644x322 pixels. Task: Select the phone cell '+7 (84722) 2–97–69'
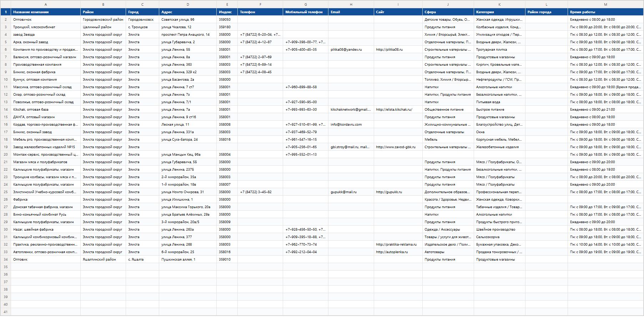[260, 57]
